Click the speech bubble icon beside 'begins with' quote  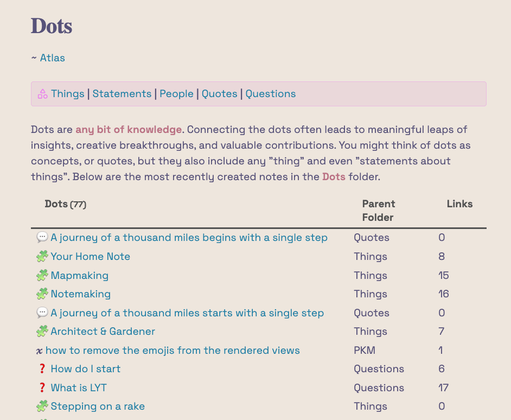(x=42, y=238)
